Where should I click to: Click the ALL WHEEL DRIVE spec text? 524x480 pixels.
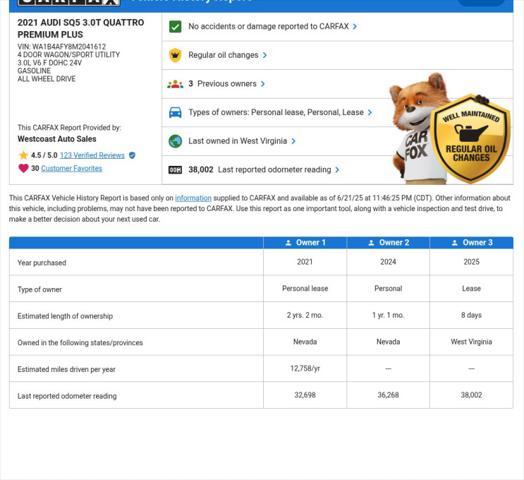46,79
